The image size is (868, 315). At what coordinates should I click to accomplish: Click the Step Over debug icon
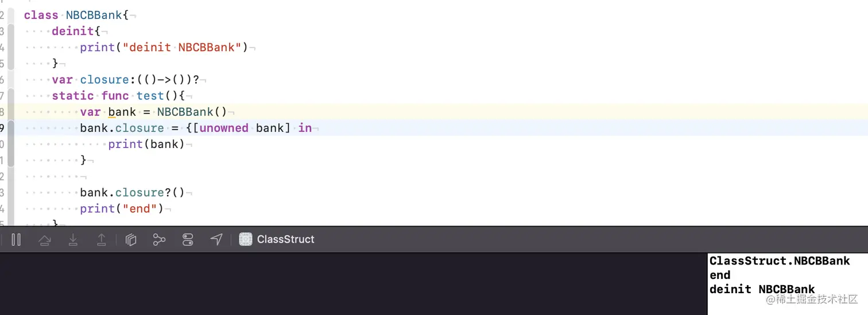44,240
